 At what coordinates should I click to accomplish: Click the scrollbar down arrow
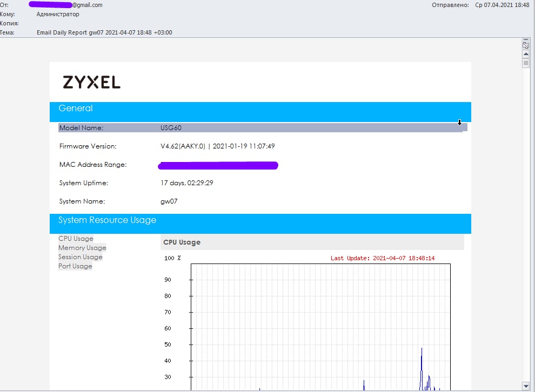526,386
